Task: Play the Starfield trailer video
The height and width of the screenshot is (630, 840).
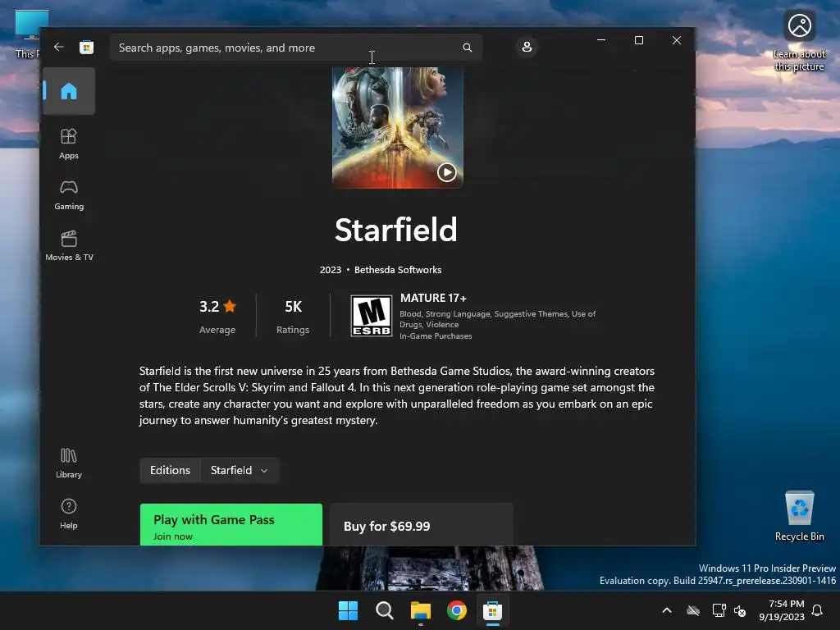Action: pos(447,172)
